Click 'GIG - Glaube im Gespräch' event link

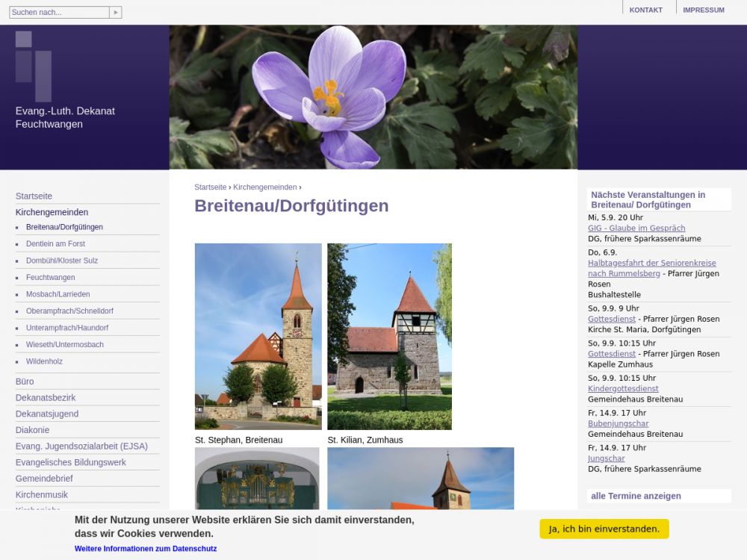pos(636,228)
